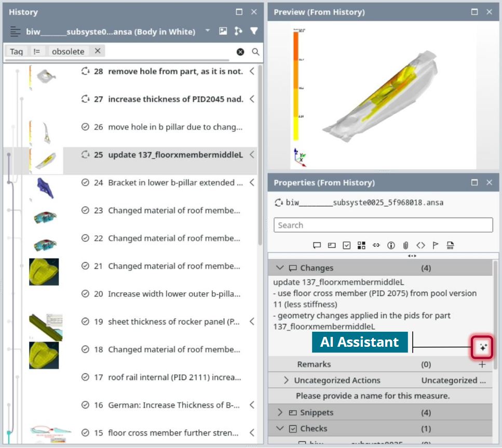The width and height of the screenshot is (502, 448).
Task: Click the Properties search field
Action: (x=383, y=225)
